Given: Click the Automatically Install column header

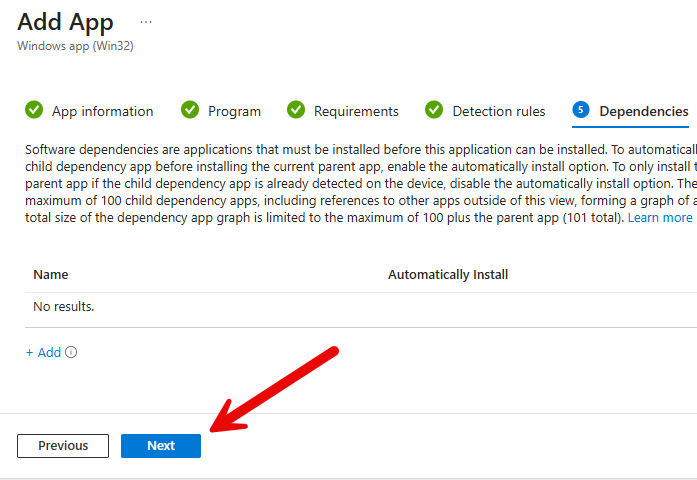Looking at the screenshot, I should (x=448, y=274).
